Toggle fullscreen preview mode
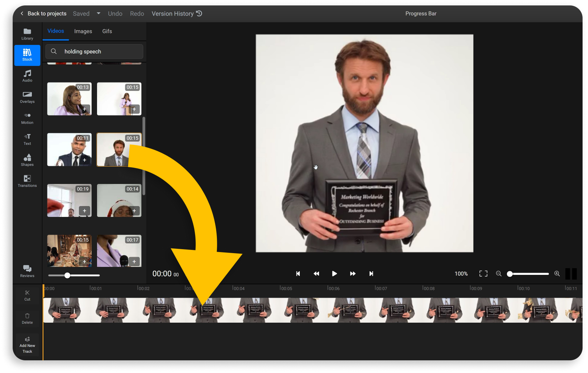588x373 pixels. pos(483,274)
